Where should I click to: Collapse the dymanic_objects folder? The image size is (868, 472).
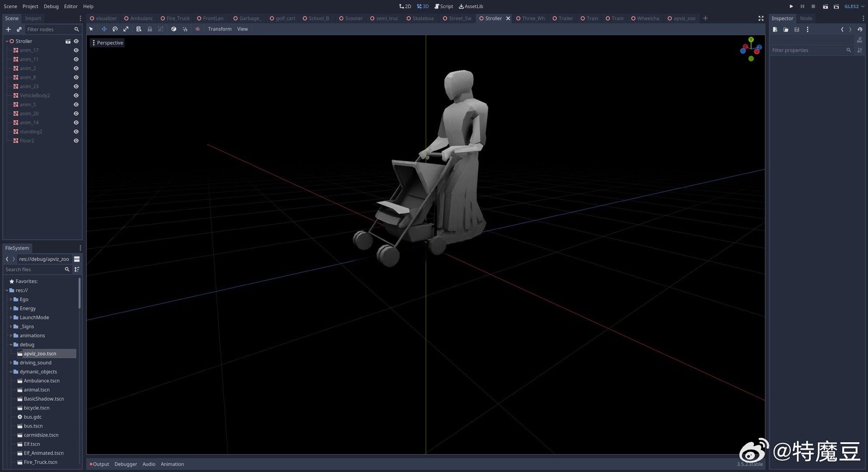(x=11, y=372)
